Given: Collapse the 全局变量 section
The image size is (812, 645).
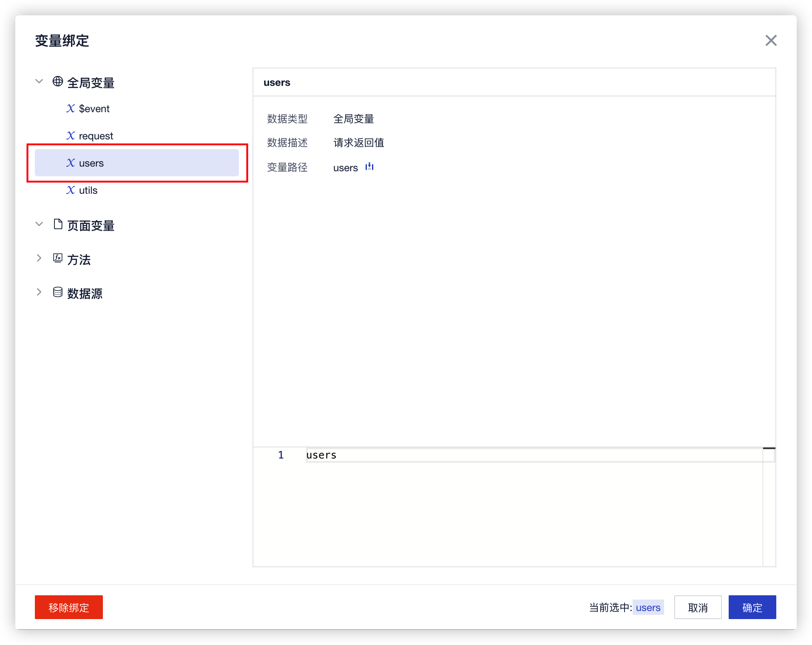Looking at the screenshot, I should click(x=39, y=81).
